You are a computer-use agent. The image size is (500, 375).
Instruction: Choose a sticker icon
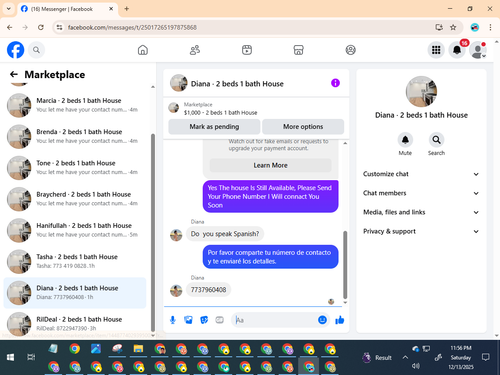click(x=204, y=320)
